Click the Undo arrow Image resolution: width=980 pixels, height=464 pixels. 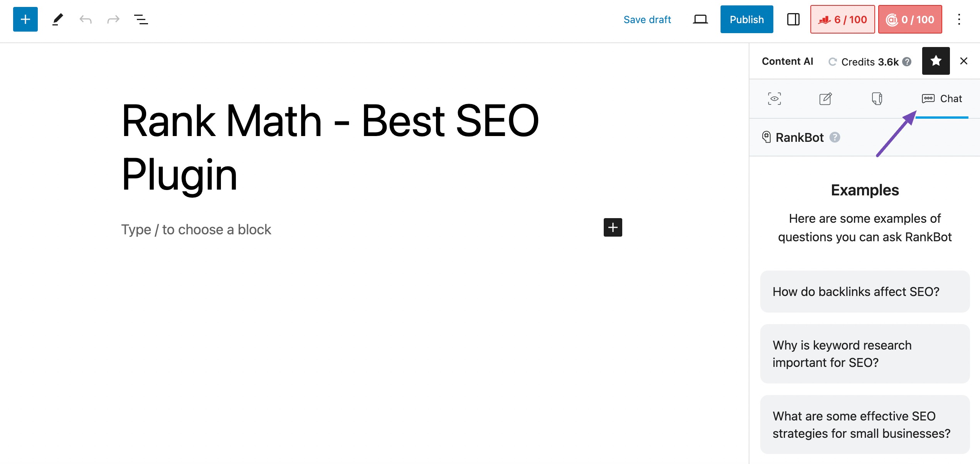point(85,19)
